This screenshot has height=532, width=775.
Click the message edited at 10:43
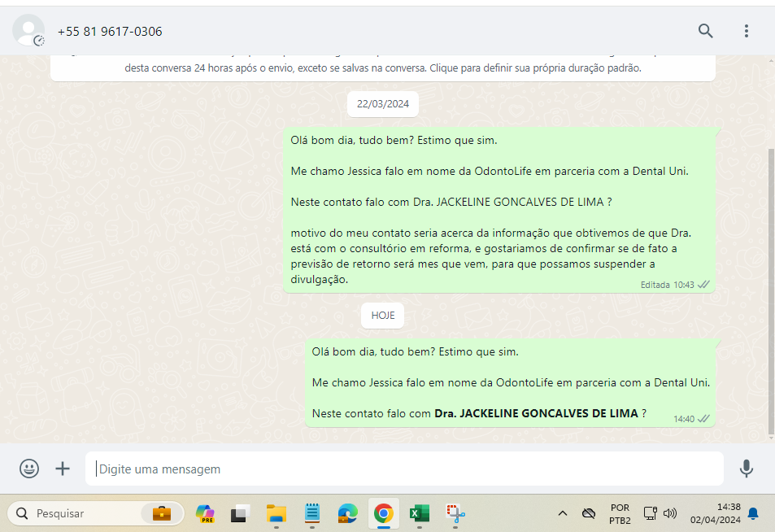point(499,210)
